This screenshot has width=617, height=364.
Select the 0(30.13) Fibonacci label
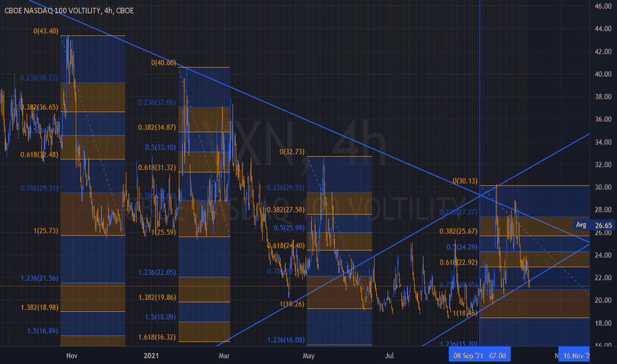click(465, 181)
